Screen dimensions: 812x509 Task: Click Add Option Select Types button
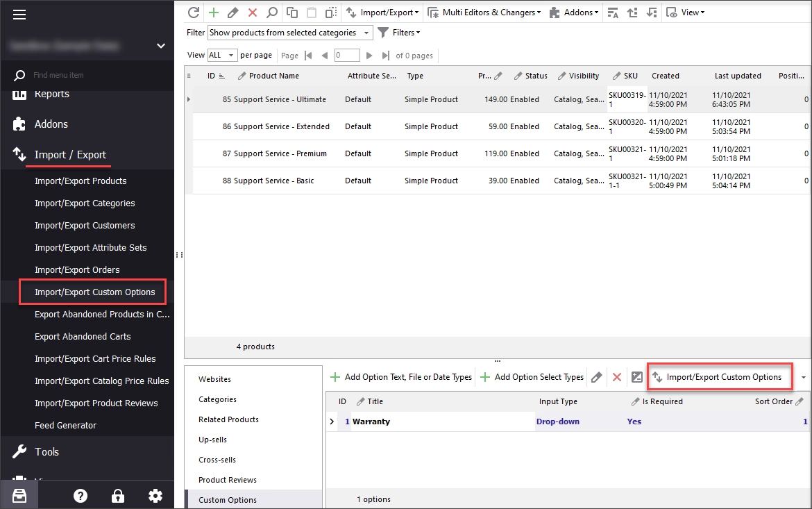coord(532,377)
